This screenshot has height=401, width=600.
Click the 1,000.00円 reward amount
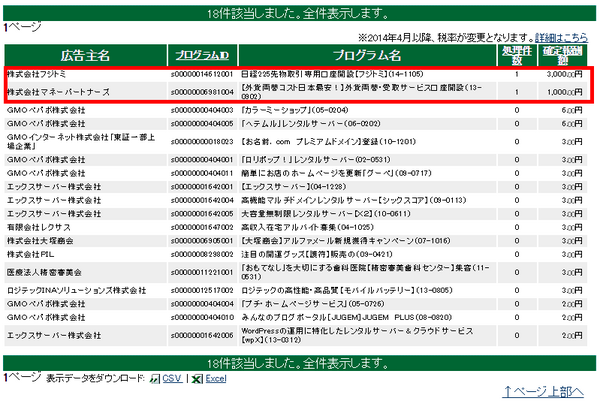[564, 92]
